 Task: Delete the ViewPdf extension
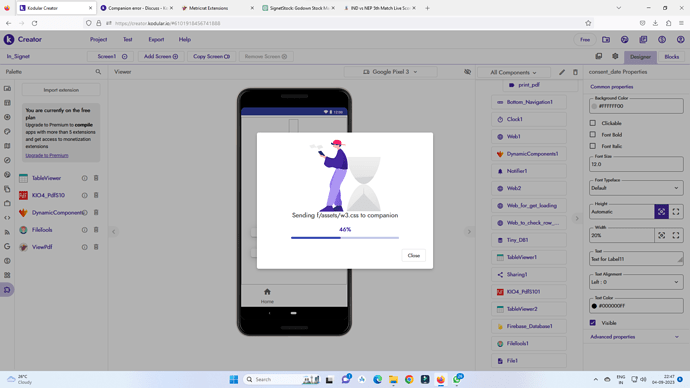[x=96, y=247]
